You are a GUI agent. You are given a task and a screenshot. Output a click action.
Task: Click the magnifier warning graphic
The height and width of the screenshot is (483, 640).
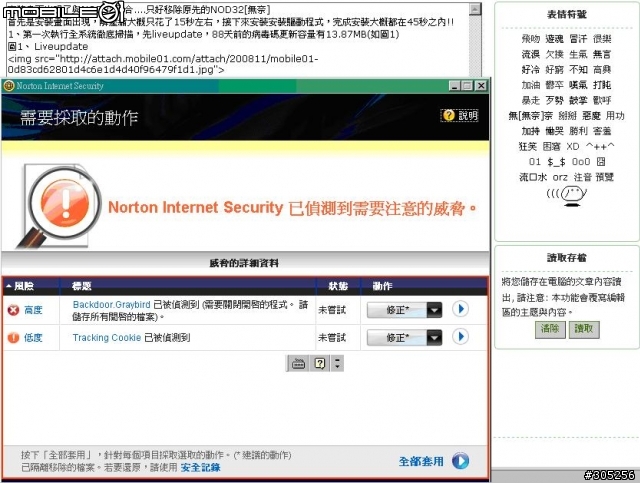tap(59, 206)
